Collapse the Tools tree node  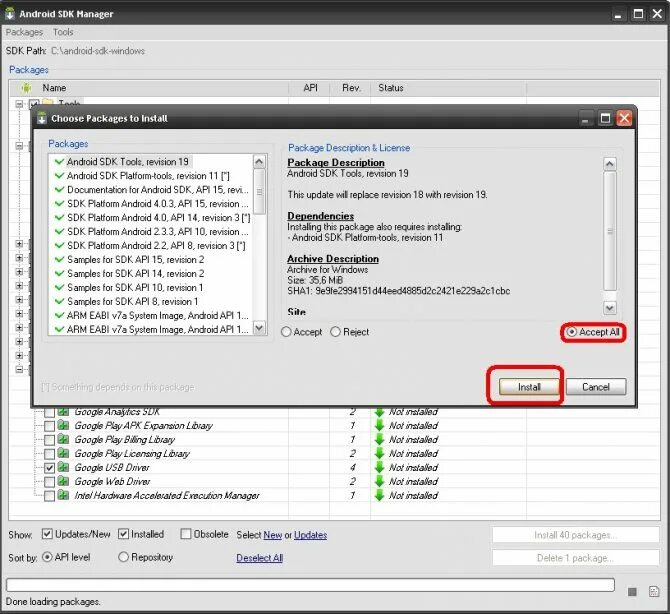19,104
